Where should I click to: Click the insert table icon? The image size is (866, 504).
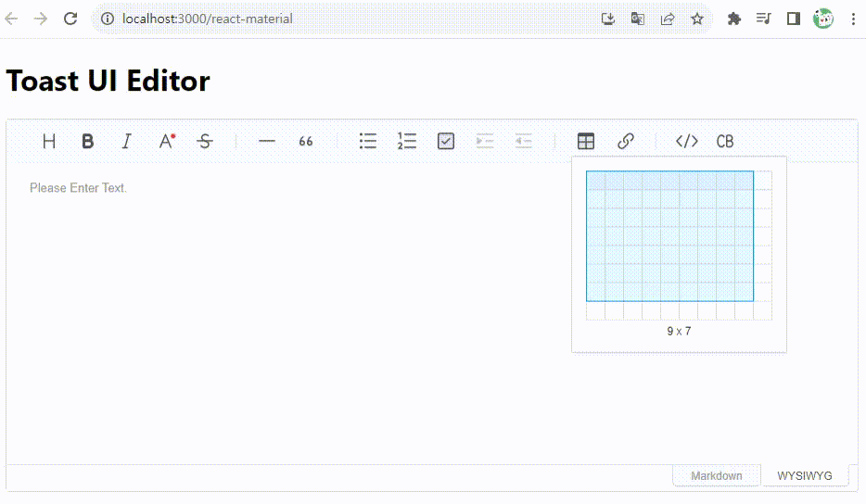pyautogui.click(x=586, y=142)
